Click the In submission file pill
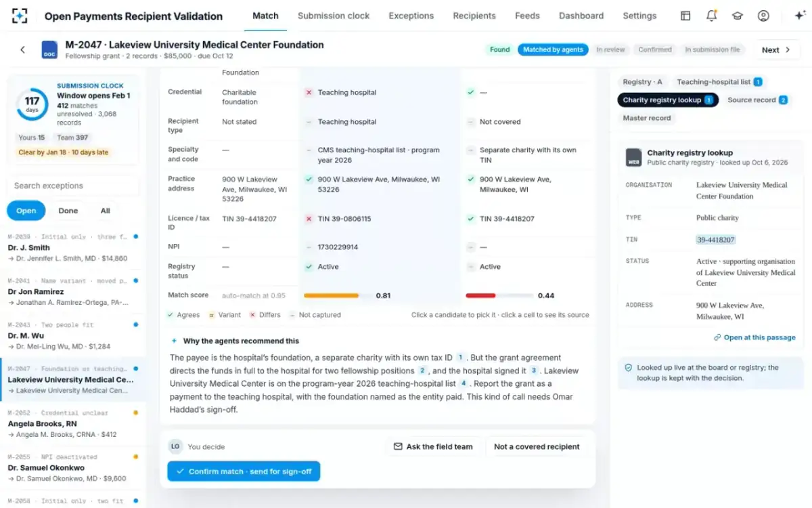 point(712,49)
